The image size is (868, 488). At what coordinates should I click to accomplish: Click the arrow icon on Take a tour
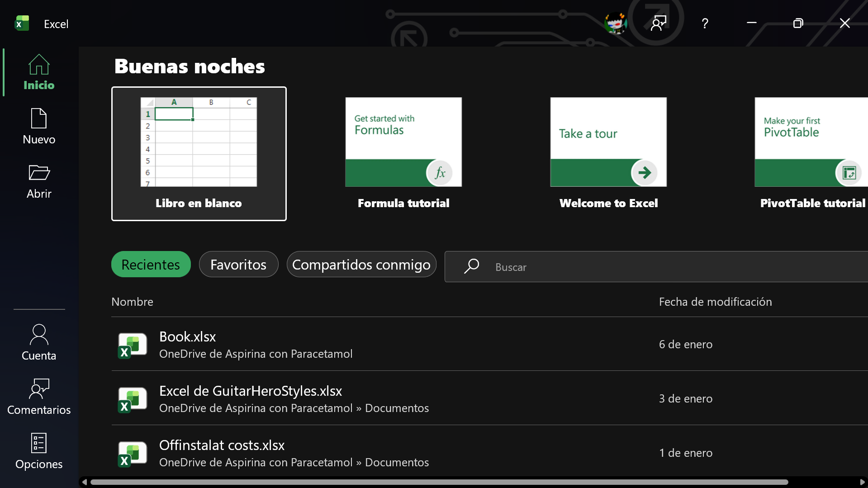[645, 172]
